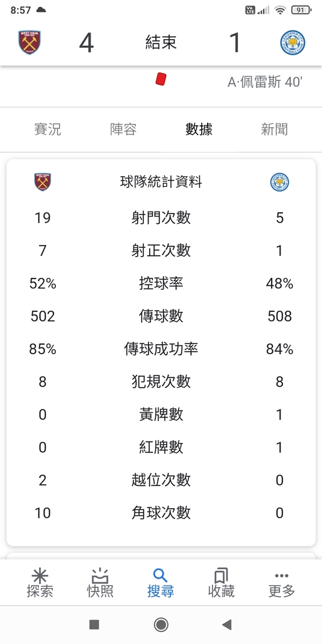
Task: Tap the red card icon
Action: point(160,79)
